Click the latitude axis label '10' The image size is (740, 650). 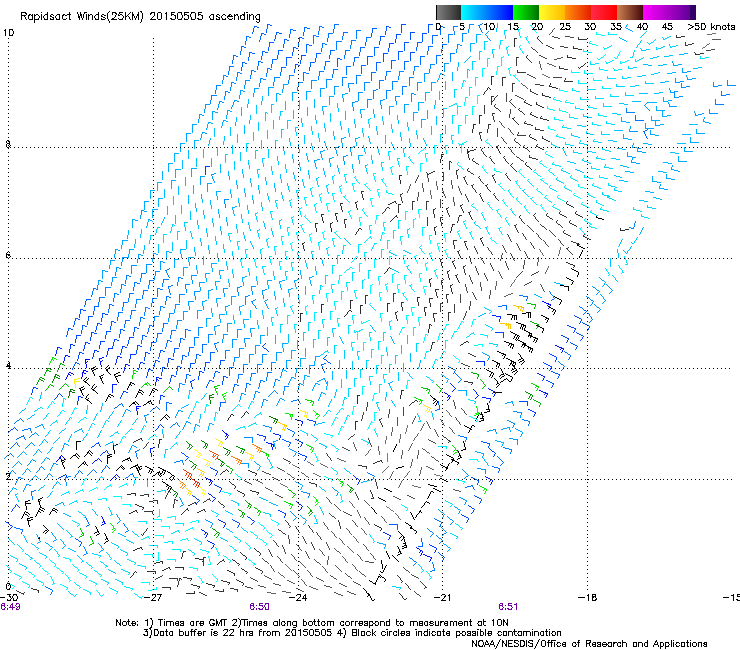pos(8,33)
